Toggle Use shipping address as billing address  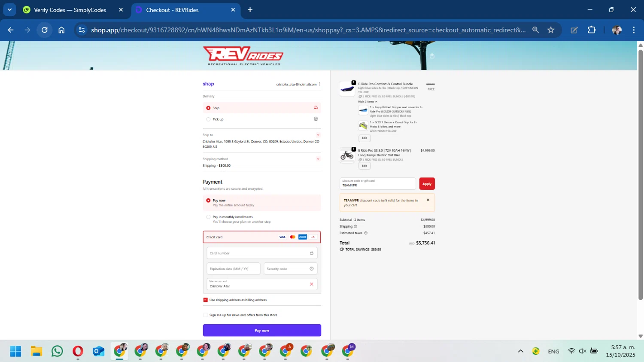(x=205, y=300)
